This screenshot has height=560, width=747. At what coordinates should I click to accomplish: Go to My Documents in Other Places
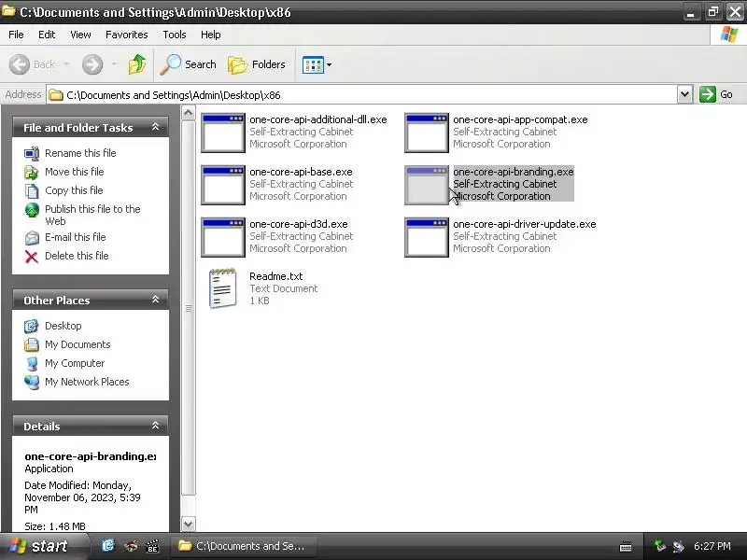(x=78, y=344)
